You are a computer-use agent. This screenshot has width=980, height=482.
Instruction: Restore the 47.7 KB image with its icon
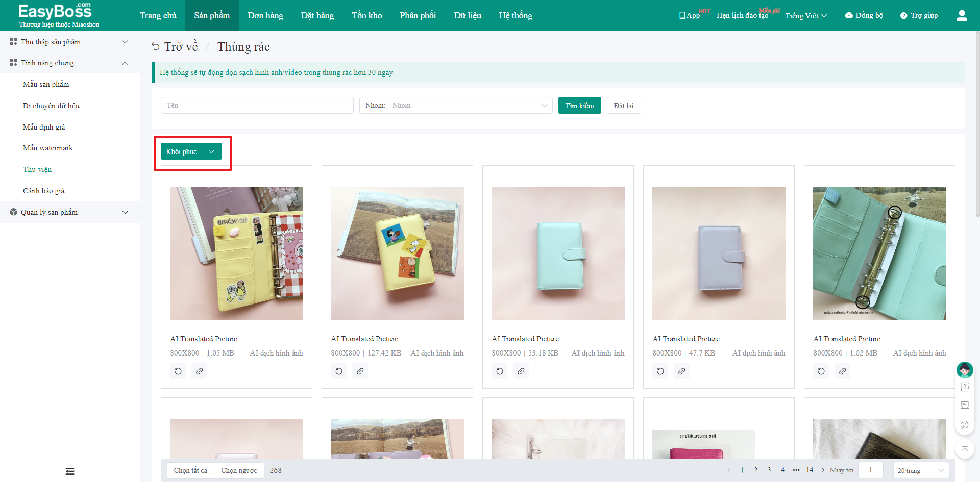[660, 371]
